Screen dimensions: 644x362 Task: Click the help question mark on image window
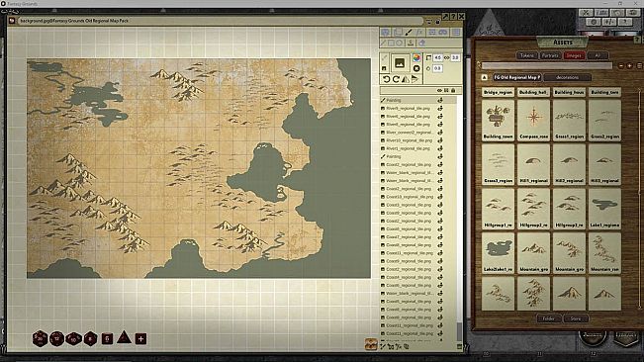click(453, 17)
